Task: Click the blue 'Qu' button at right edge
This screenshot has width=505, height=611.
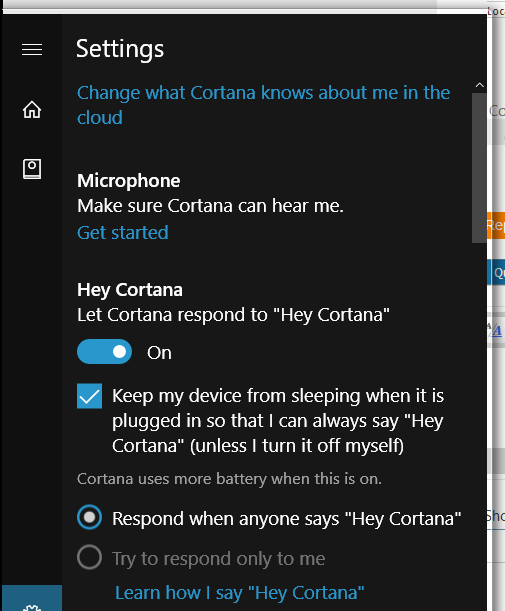Action: (x=496, y=272)
